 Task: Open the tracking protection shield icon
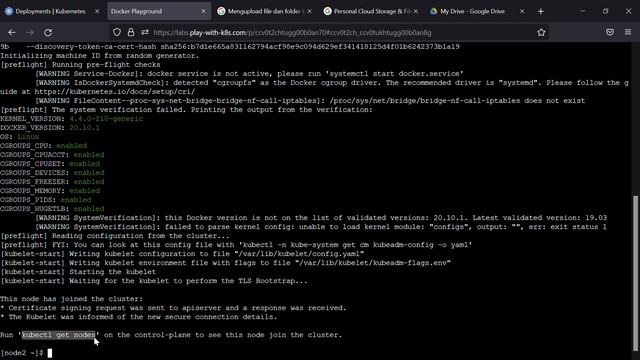117,32
